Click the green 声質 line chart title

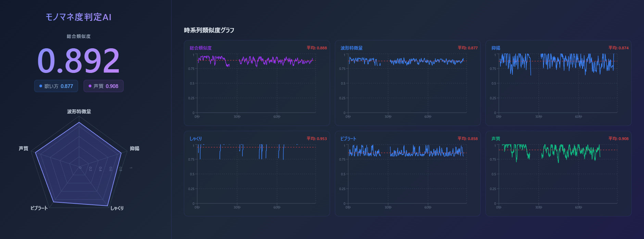[495, 139]
